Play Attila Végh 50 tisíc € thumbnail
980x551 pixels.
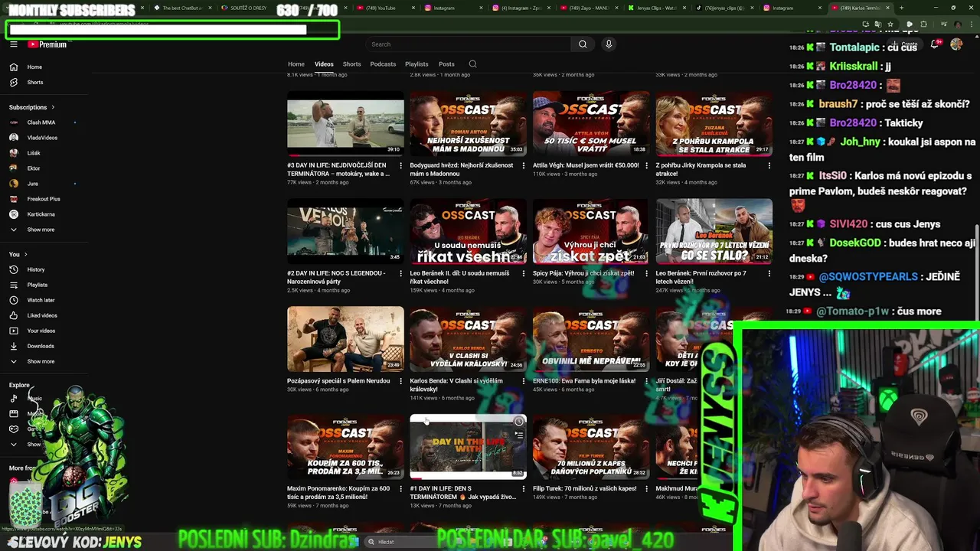[591, 124]
